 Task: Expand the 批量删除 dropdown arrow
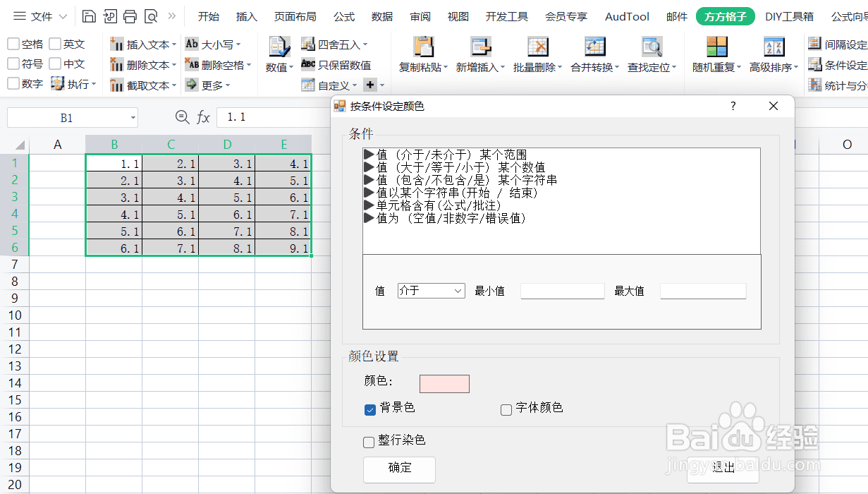click(x=560, y=68)
